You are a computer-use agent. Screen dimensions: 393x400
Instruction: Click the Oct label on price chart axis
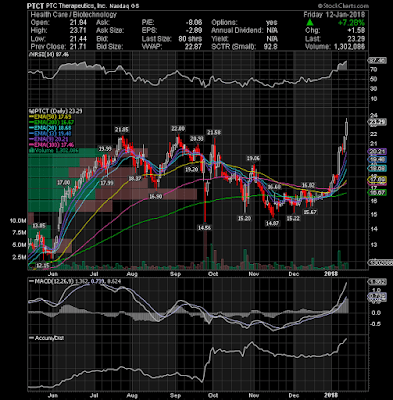pyautogui.click(x=213, y=274)
